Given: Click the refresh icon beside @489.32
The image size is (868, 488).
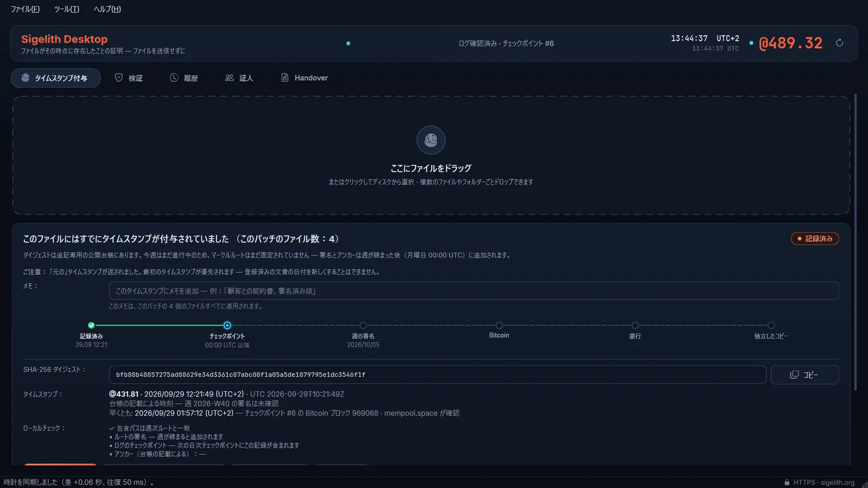Looking at the screenshot, I should coord(839,43).
